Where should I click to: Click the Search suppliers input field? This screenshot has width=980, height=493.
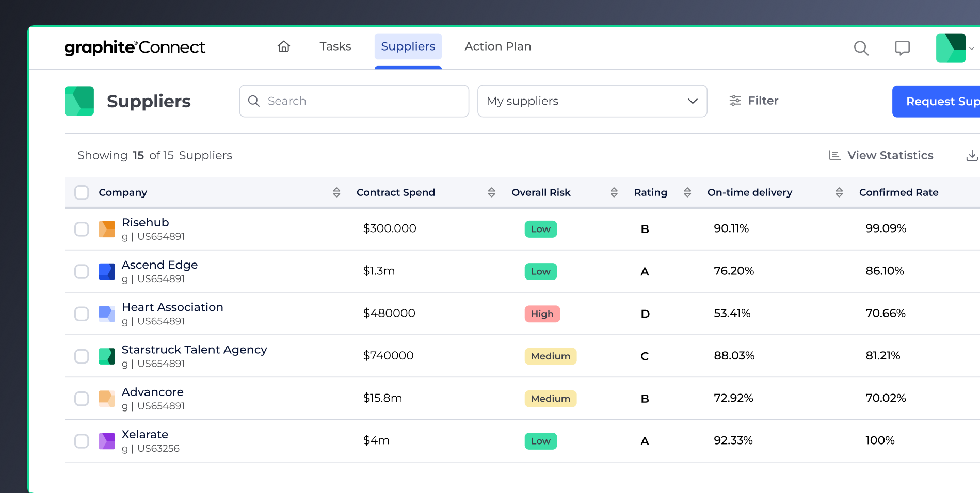(x=354, y=101)
